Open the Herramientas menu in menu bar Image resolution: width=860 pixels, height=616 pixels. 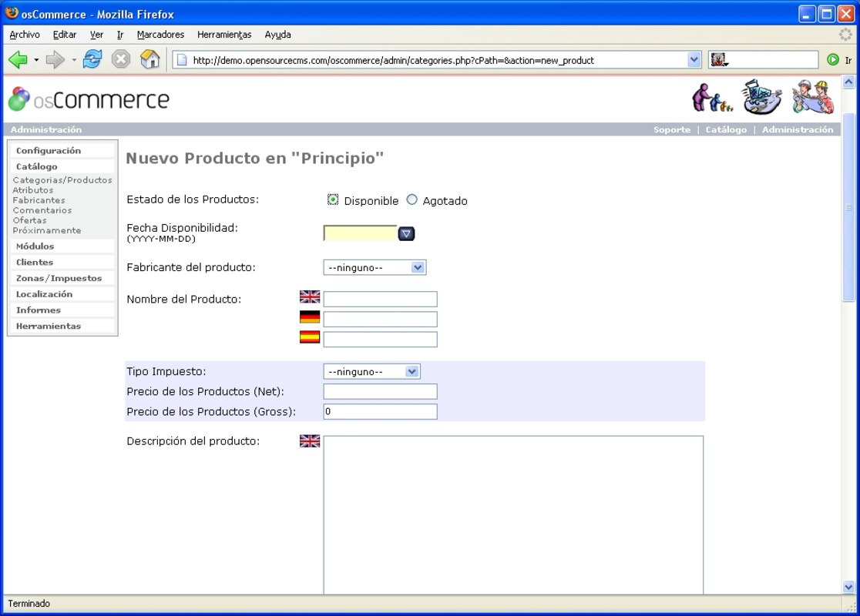[224, 35]
